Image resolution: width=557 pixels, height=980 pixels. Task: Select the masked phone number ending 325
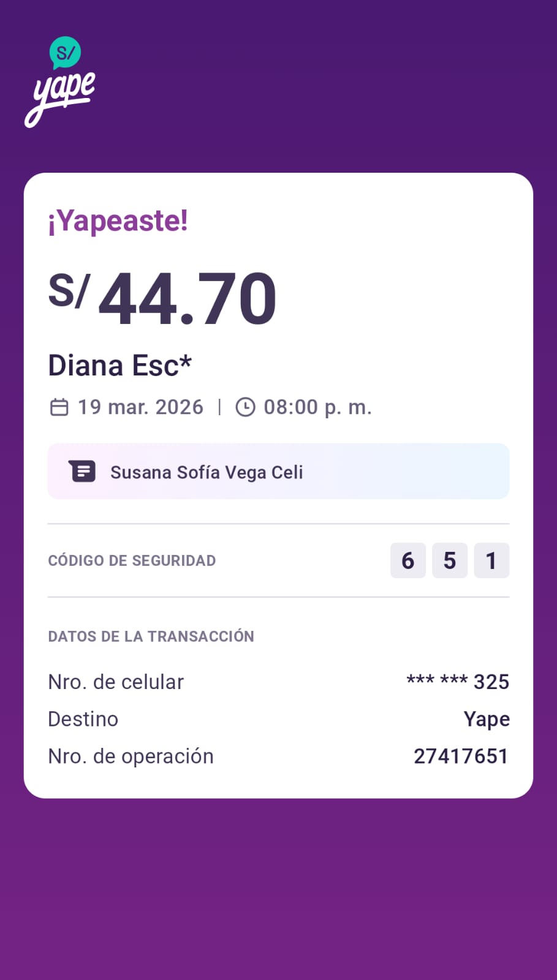458,682
